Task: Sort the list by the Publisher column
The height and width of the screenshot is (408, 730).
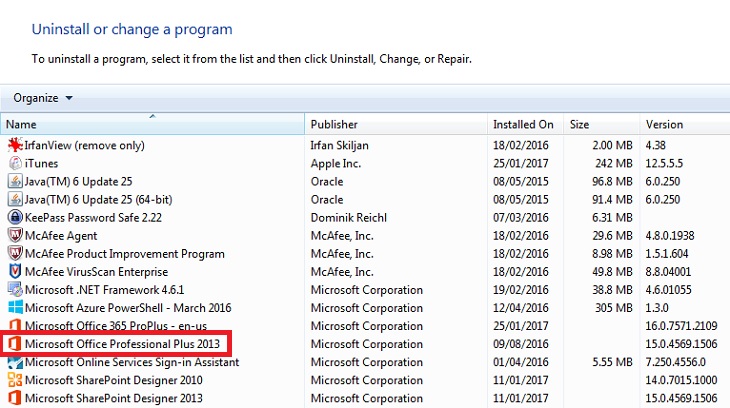Action: point(396,124)
